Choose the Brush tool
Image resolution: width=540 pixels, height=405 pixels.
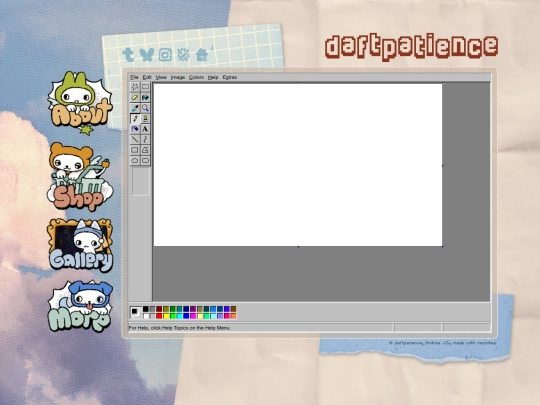145,119
